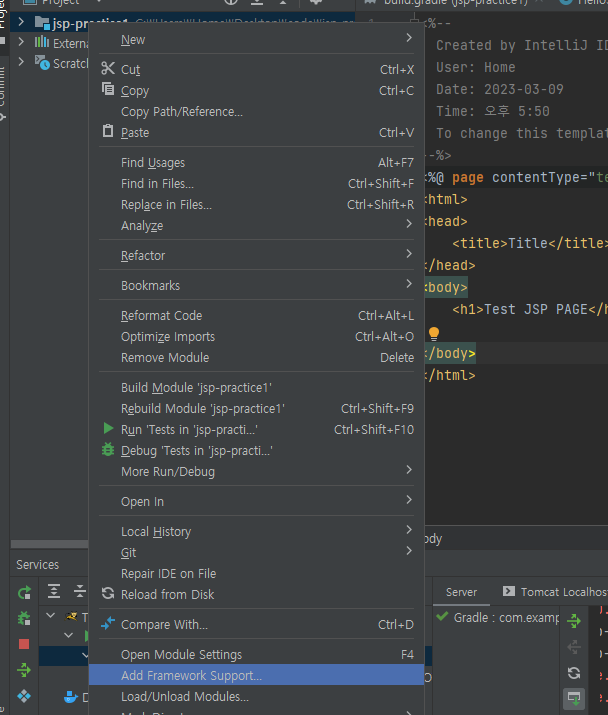Screen dimensions: 608x715
Task: Collapse the Tomcat server tree node
Action: [x=51, y=616]
